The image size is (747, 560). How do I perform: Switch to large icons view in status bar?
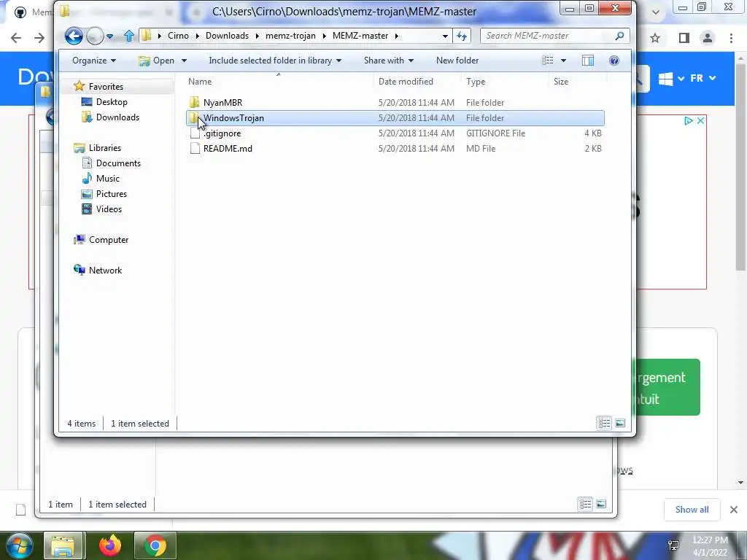tap(620, 423)
